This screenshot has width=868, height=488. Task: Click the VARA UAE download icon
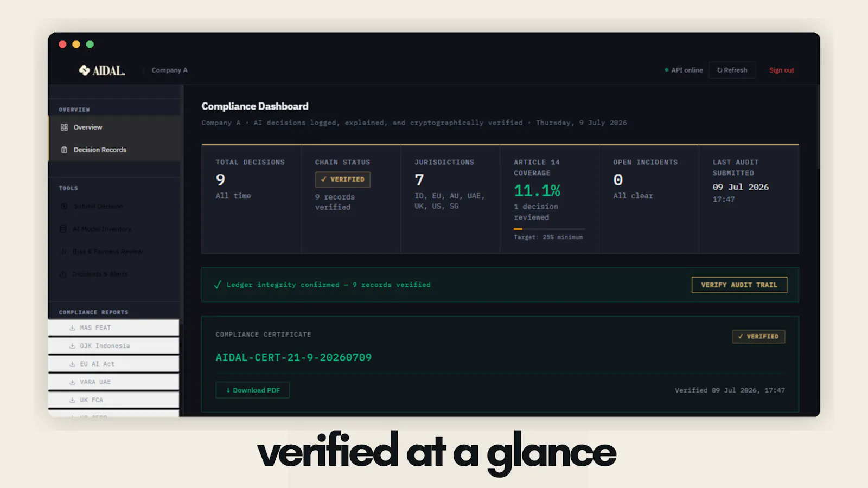tap(72, 382)
